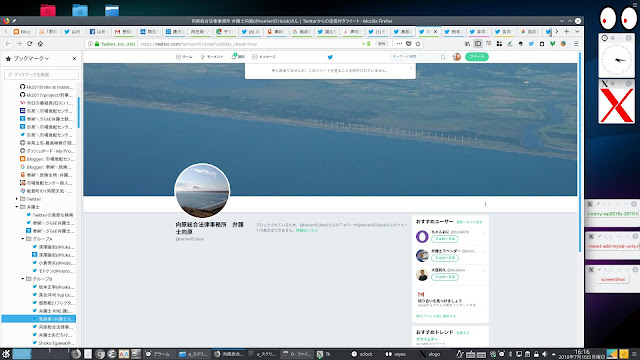Collapse the 弁護士 bookmark folder
Viewport: 640px width, 360px height.
[x=17, y=207]
